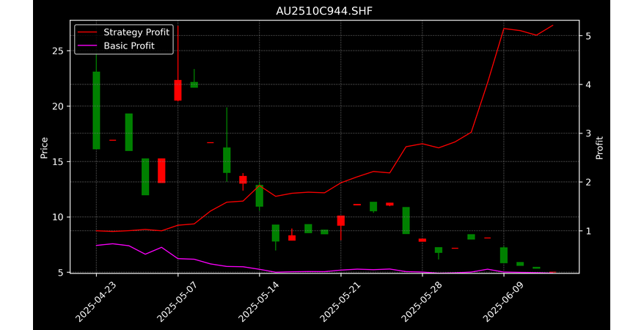Click the Price axis label
This screenshot has width=644, height=330.
coord(44,148)
